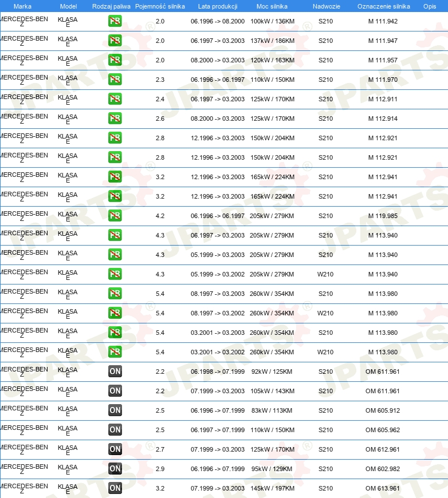This screenshot has height=498, width=448.
Task: Click the Oznaczenie silnika column header
Action: pyautogui.click(x=383, y=6)
